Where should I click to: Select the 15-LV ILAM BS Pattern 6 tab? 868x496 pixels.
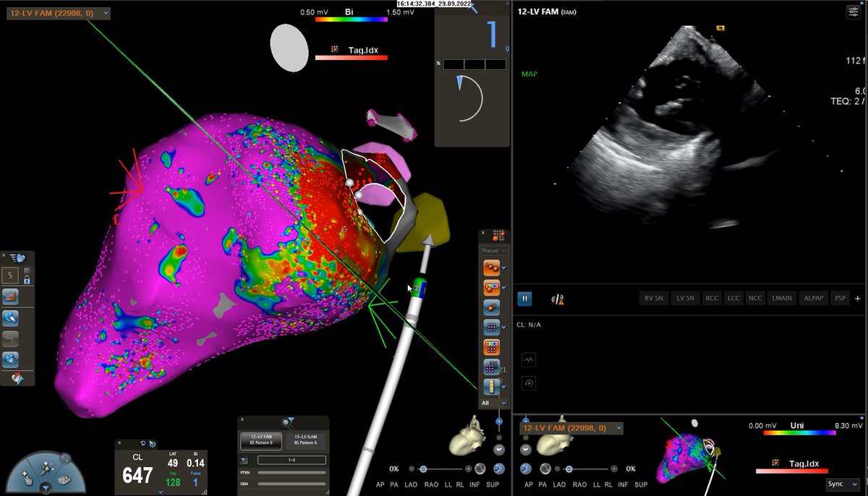point(305,441)
